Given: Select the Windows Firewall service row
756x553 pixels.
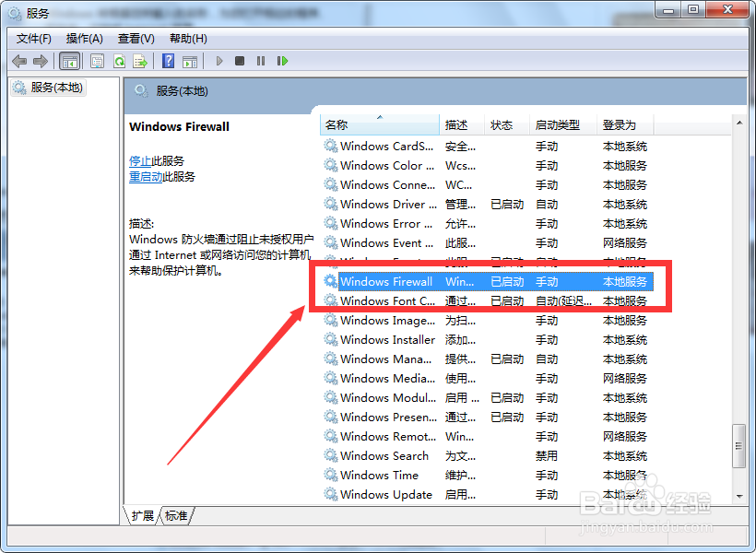Looking at the screenshot, I should pos(487,281).
